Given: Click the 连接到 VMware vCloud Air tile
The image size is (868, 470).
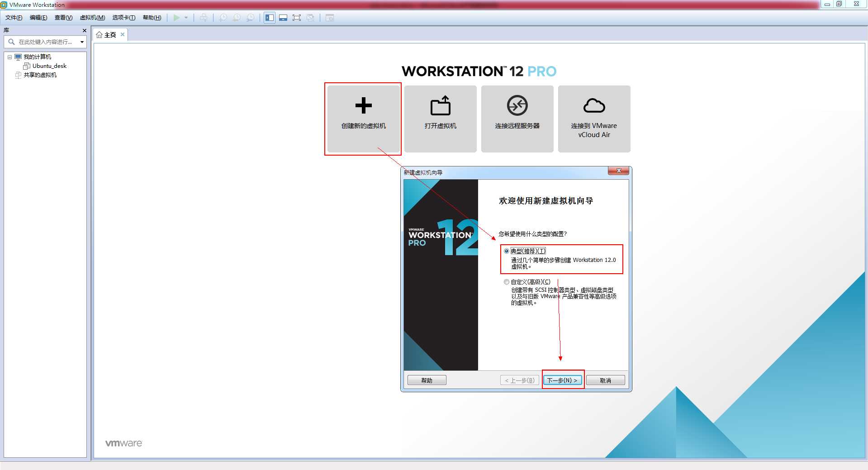Looking at the screenshot, I should (594, 119).
